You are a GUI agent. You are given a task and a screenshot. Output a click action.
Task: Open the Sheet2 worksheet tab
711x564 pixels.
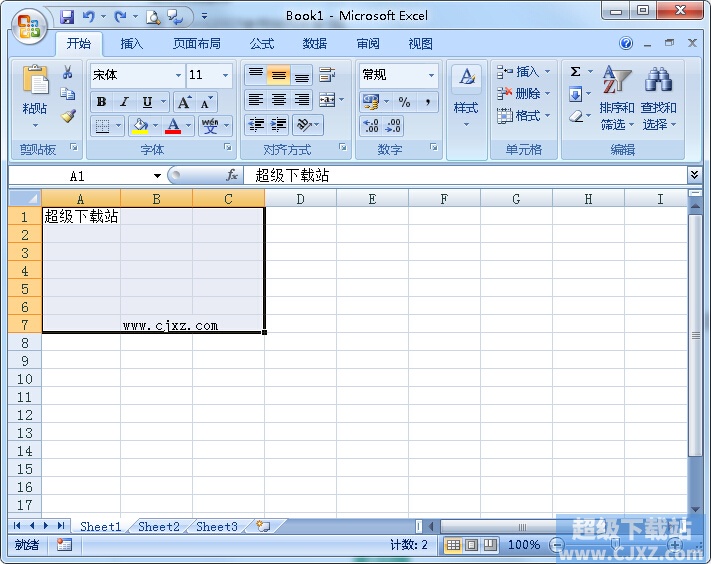(159, 526)
